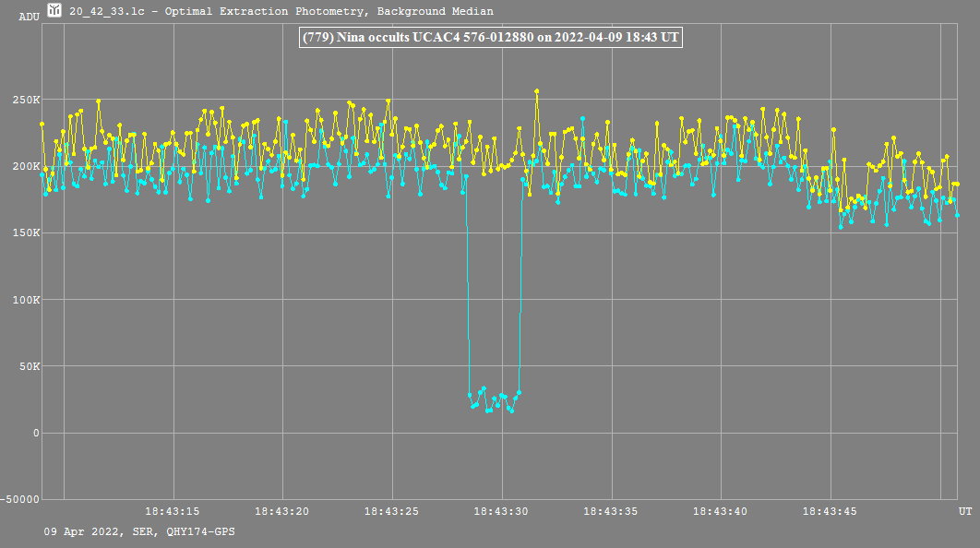Click the application logo icon beside the filename
This screenshot has height=548, width=980.
coord(55,11)
